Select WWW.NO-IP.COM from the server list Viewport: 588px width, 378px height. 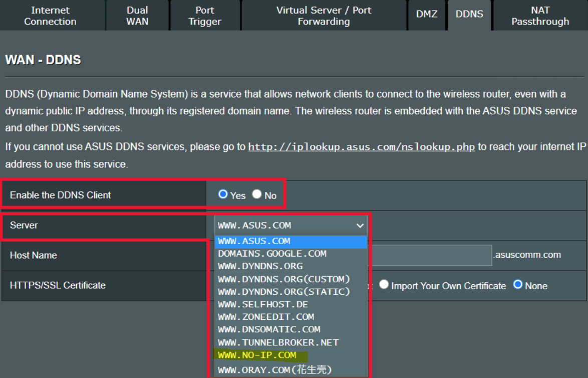pyautogui.click(x=290, y=355)
